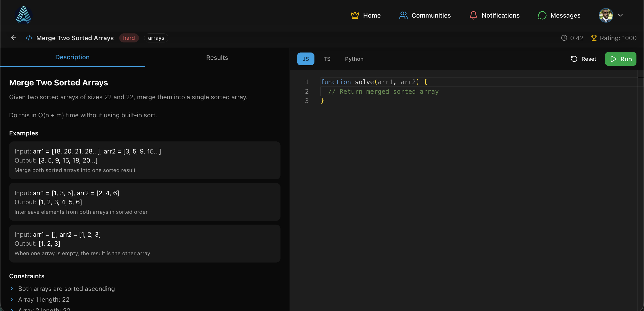Click Merge both sorted arrays into one sorted result
This screenshot has height=311, width=644.
[75, 170]
